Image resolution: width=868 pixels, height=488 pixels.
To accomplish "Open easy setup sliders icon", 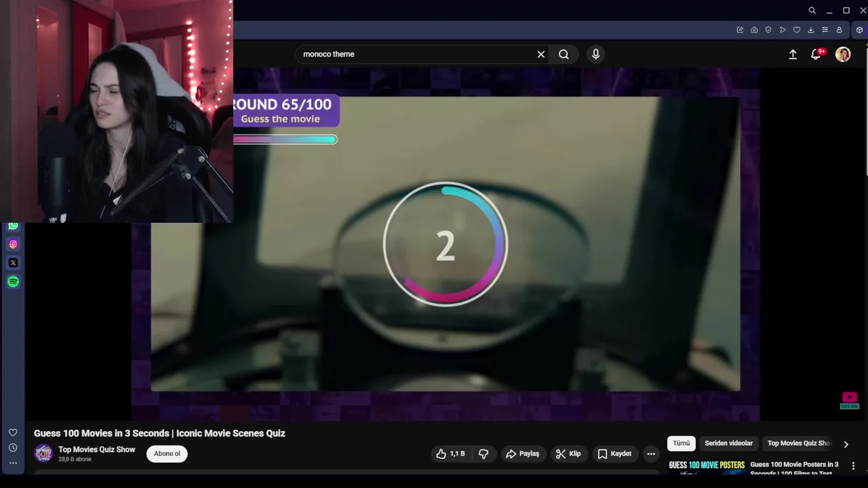I will point(825,30).
